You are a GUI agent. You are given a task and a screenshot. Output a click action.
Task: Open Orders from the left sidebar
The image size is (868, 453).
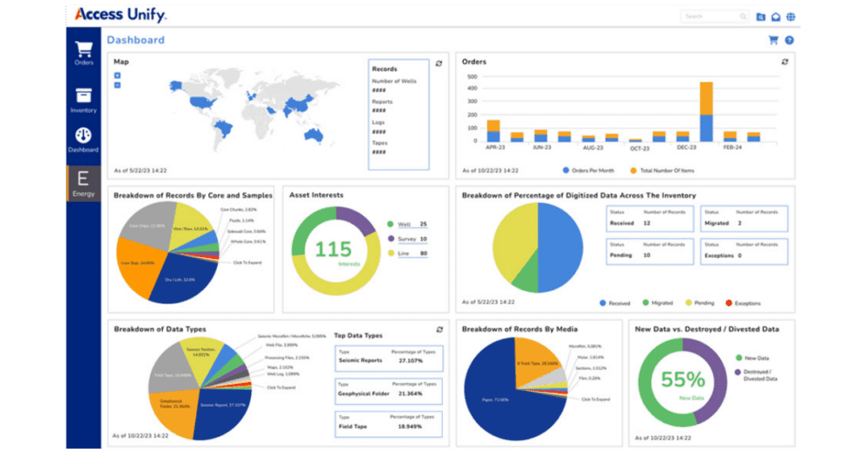84,53
